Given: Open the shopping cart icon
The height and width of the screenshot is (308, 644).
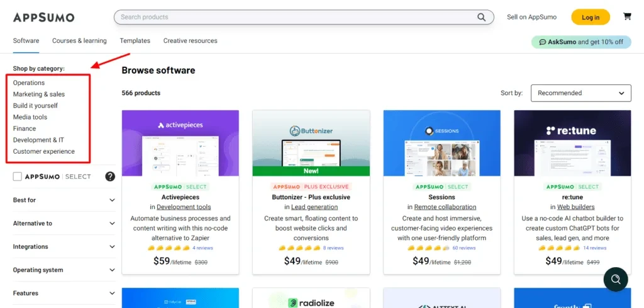Looking at the screenshot, I should tap(627, 16).
